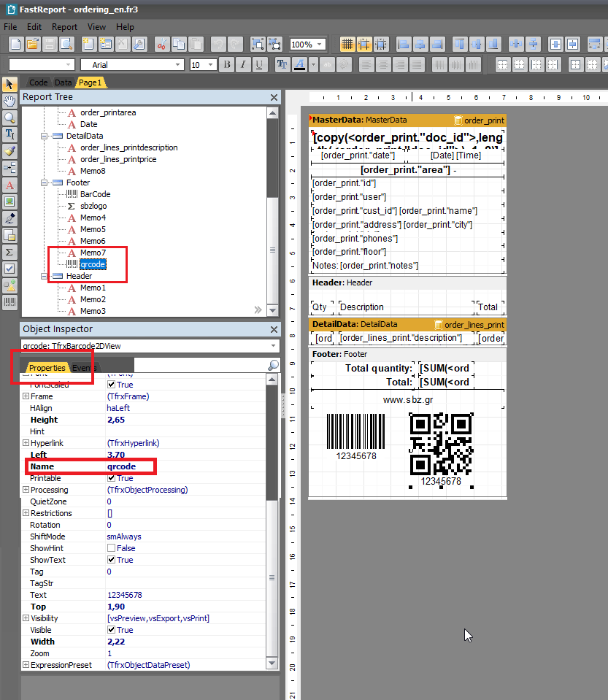Screen dimensions: 608x700
Task: Open the zoom percentage dropdown
Action: 320,45
